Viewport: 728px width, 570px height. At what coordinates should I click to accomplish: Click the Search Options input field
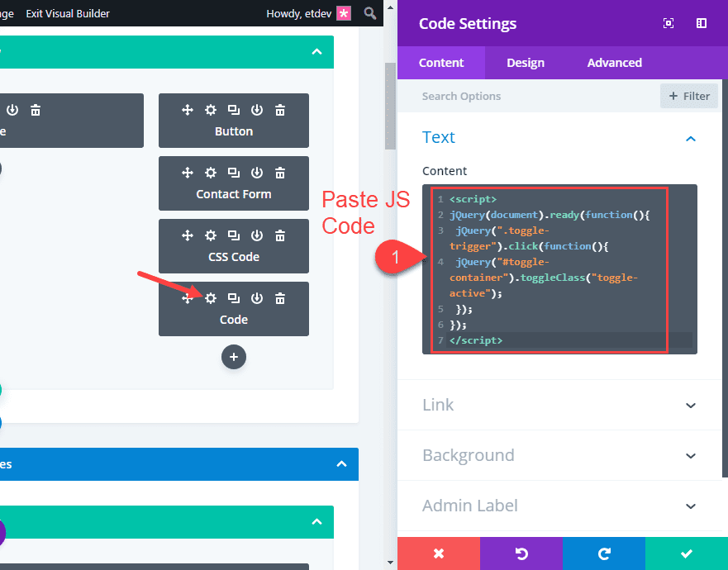(x=496, y=96)
